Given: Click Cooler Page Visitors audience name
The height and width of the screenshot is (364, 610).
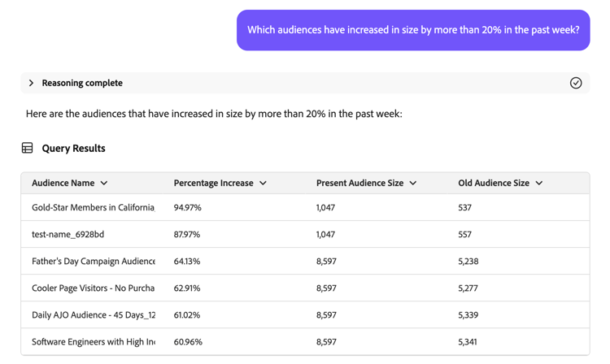Looking at the screenshot, I should (93, 288).
